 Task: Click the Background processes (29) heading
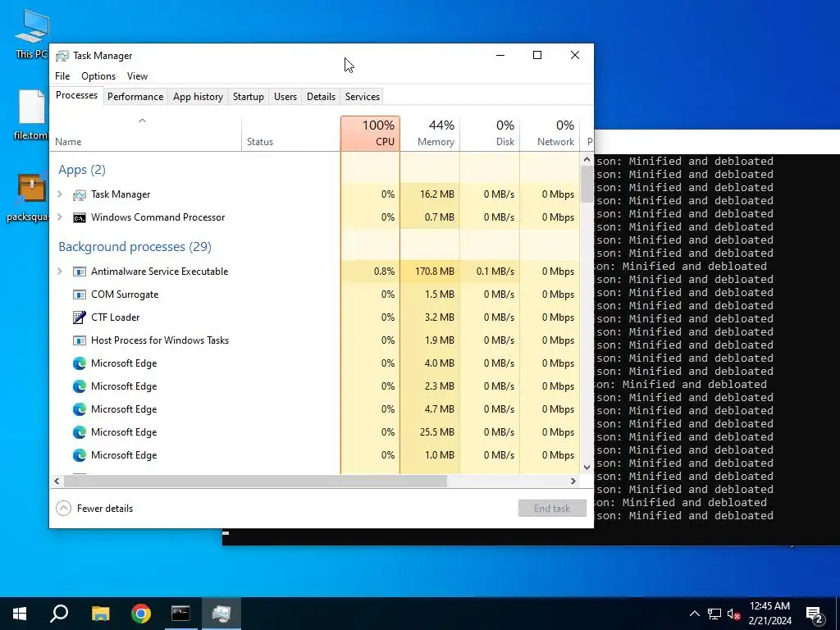point(135,246)
